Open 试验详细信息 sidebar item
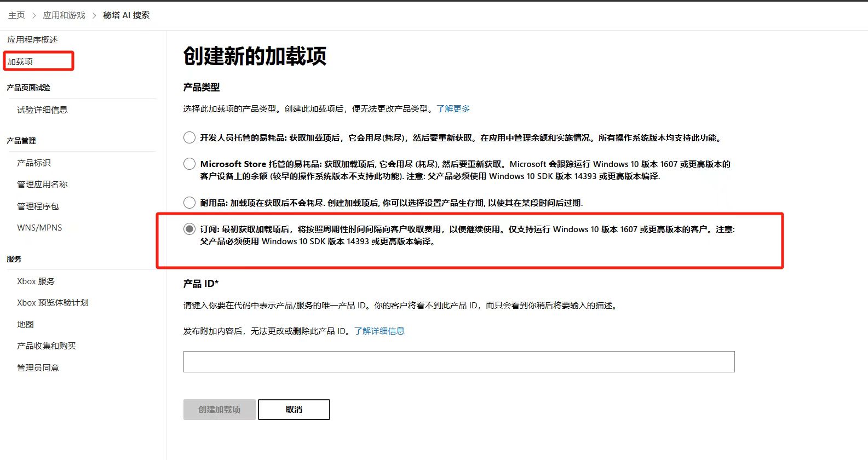 pyautogui.click(x=42, y=110)
